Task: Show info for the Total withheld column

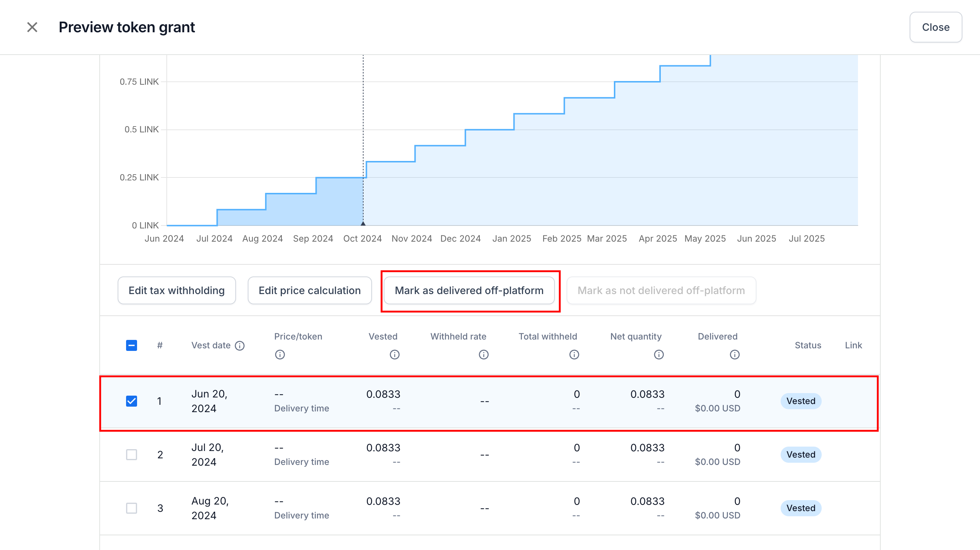Action: click(574, 355)
